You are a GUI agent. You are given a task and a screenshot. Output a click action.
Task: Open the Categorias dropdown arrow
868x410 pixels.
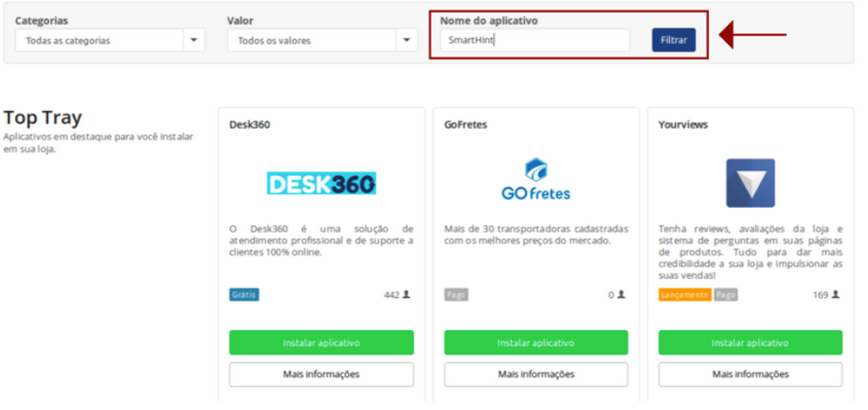194,41
